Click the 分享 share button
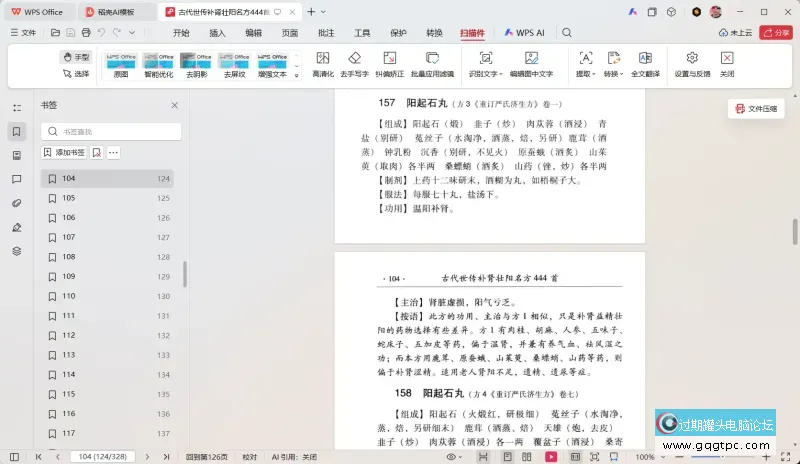800x464 pixels. pos(776,33)
